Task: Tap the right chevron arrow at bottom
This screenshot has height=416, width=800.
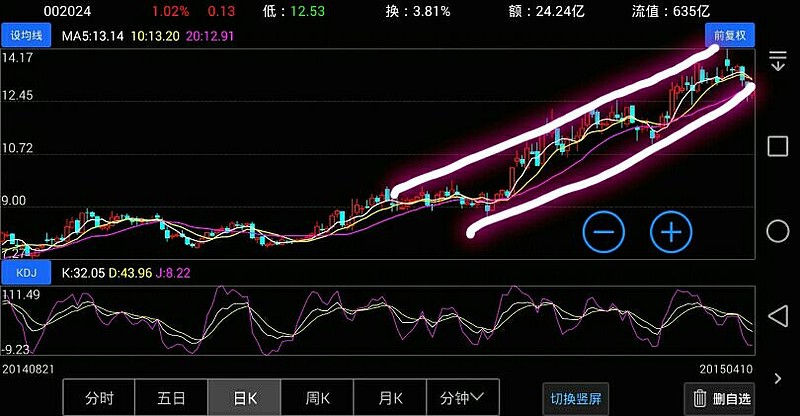Action: point(778,378)
